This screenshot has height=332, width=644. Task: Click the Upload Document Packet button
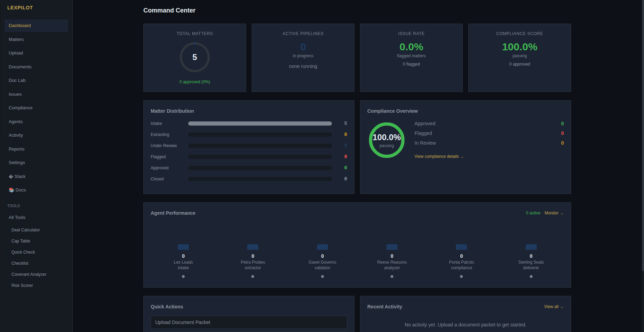(x=249, y=322)
